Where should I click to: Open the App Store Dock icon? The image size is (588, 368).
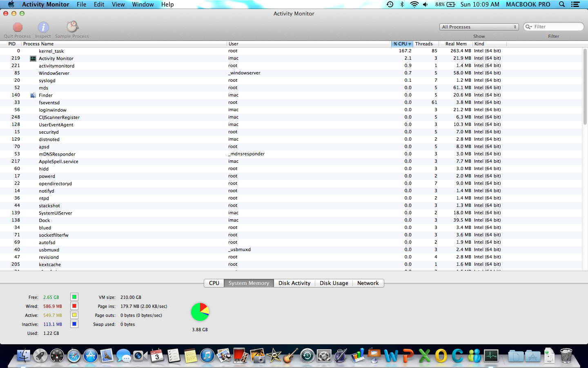(x=91, y=356)
